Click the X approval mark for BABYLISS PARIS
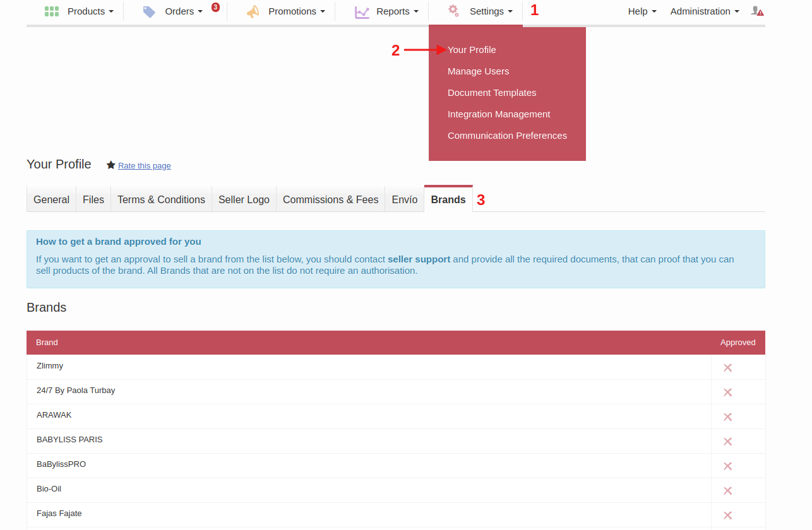Screen dimensions: 812x530 click(727, 441)
